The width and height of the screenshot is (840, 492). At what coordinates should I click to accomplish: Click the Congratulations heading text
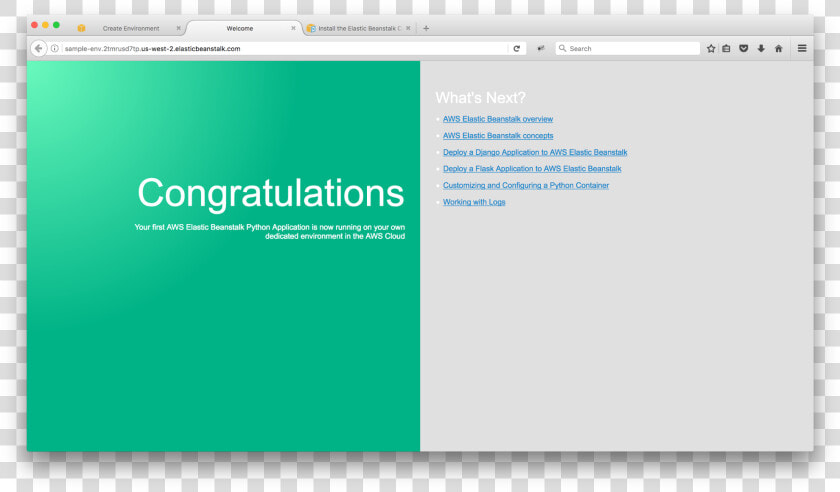point(271,193)
